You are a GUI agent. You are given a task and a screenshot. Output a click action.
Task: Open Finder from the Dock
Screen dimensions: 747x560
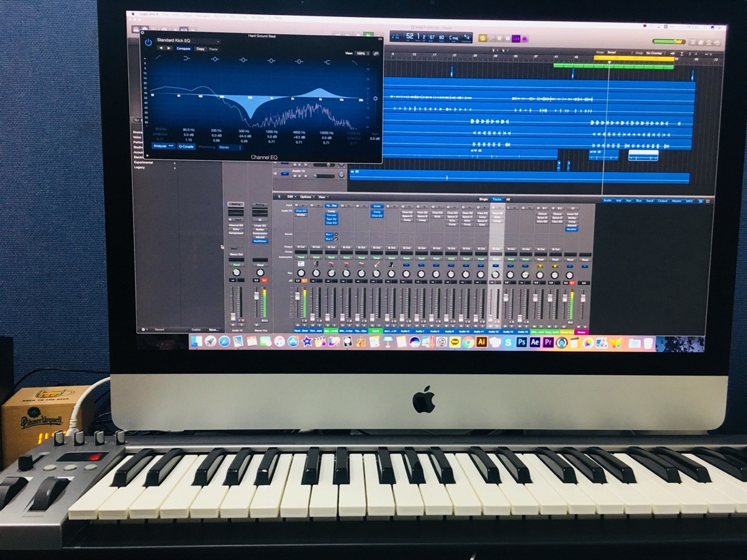(x=197, y=342)
